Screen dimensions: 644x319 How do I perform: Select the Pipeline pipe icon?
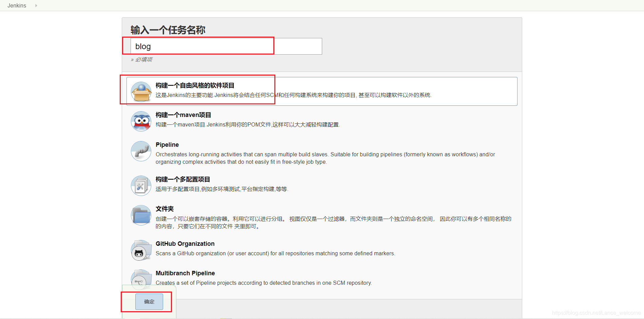coord(141,151)
